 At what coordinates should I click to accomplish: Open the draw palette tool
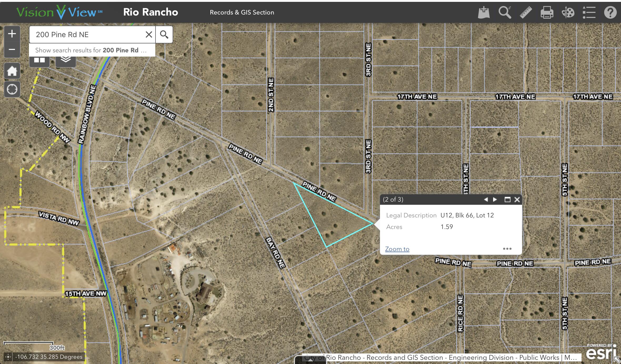tap(568, 12)
